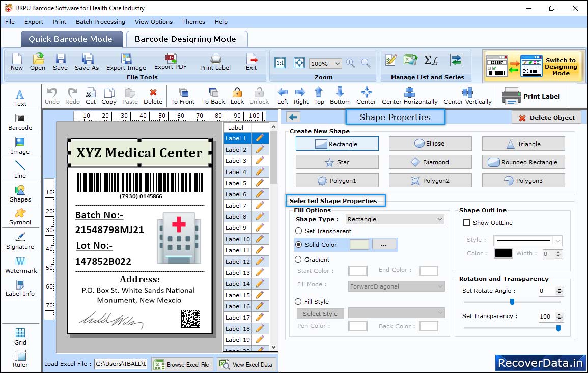Viewport: 588px width, 373px height.
Task: Click the black outline Color swatch
Action: click(503, 253)
